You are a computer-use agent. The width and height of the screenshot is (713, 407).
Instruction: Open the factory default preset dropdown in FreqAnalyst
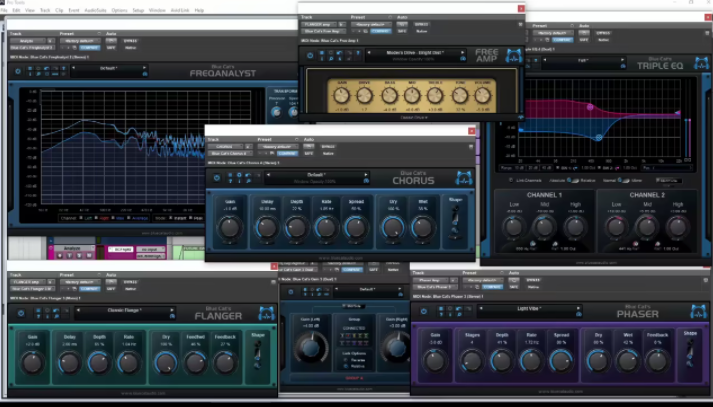tap(80, 41)
